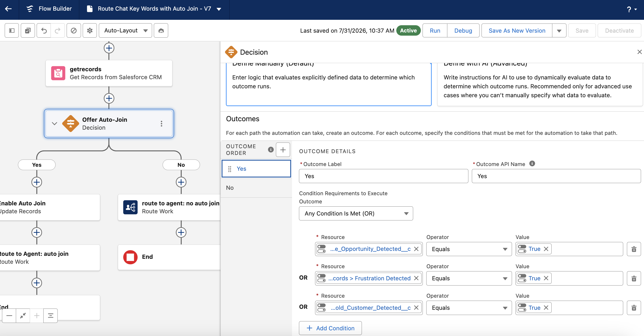Screen dimensions: 644x336
Task: Click the Outcome Order info icon
Action: pyautogui.click(x=271, y=150)
